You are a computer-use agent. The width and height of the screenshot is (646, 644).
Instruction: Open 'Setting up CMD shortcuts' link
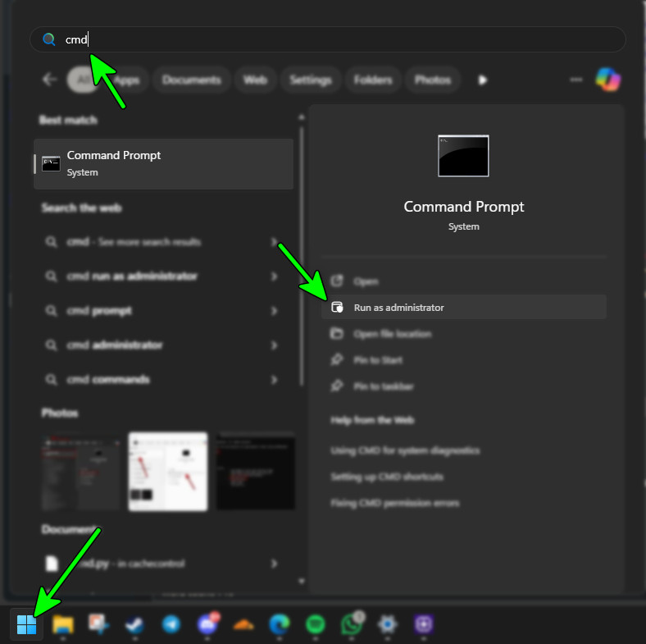(387, 477)
